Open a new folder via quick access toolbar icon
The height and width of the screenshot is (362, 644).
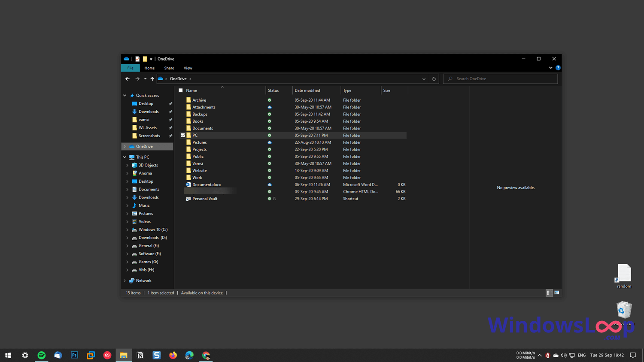145,59
